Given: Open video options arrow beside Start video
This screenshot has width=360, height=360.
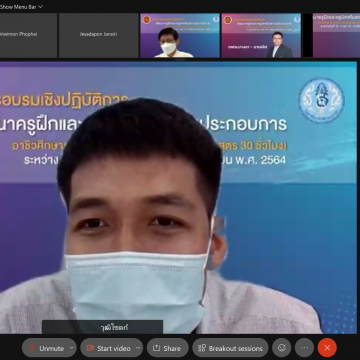Looking at the screenshot, I should click(x=139, y=348).
